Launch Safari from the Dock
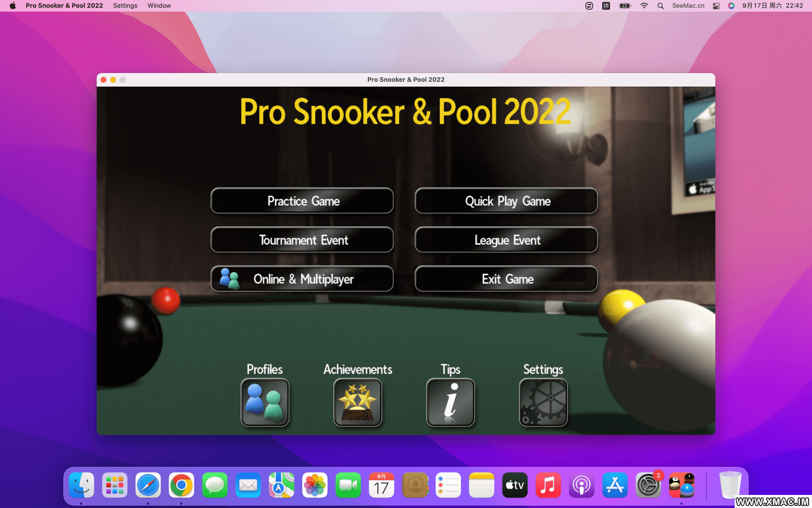This screenshot has height=508, width=812. tap(148, 485)
